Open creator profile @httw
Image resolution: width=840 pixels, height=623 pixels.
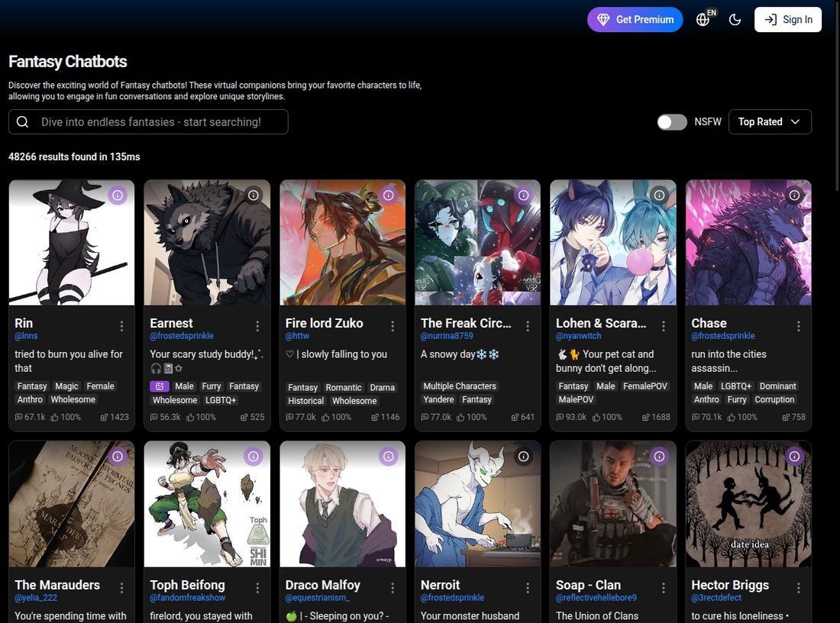pyautogui.click(x=297, y=336)
